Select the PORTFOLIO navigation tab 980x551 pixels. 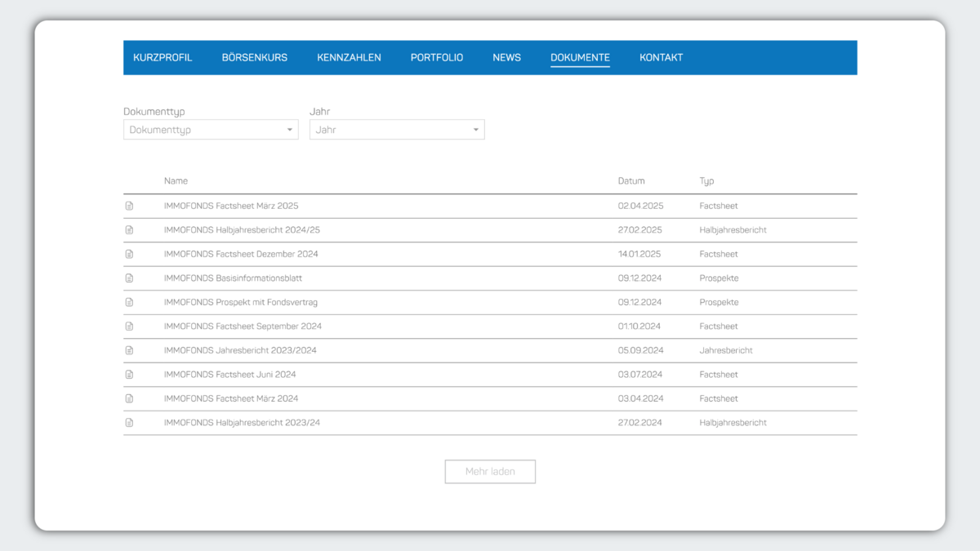437,58
